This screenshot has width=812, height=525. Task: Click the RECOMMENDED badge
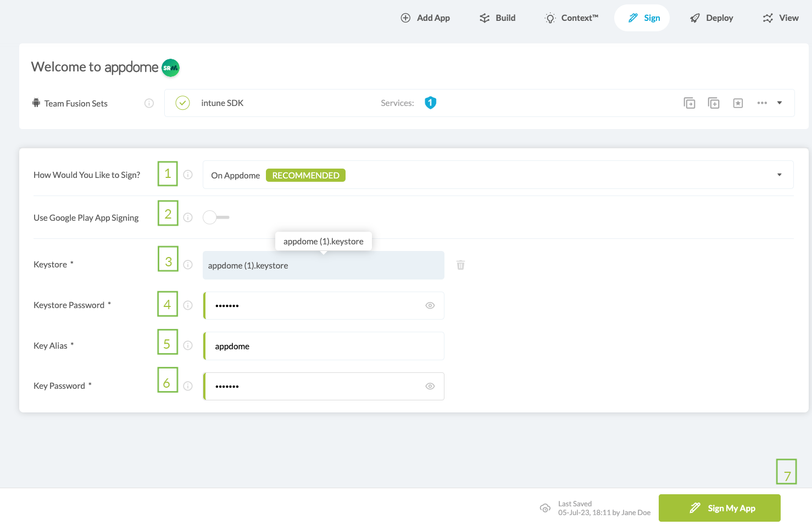coord(305,175)
